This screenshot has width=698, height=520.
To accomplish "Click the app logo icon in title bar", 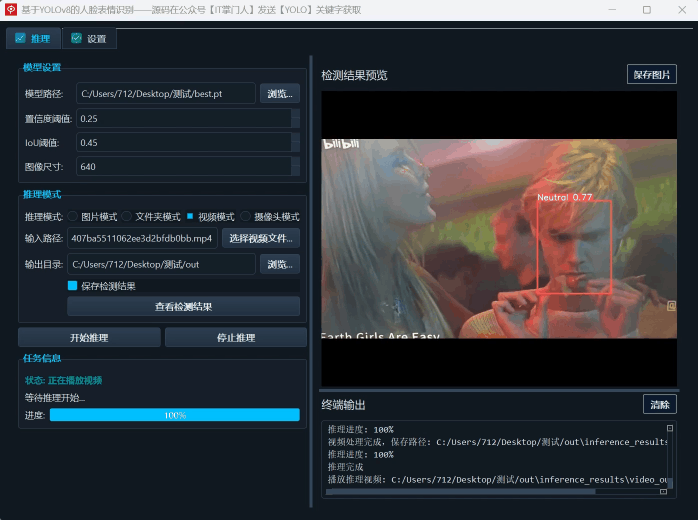I will [11, 9].
